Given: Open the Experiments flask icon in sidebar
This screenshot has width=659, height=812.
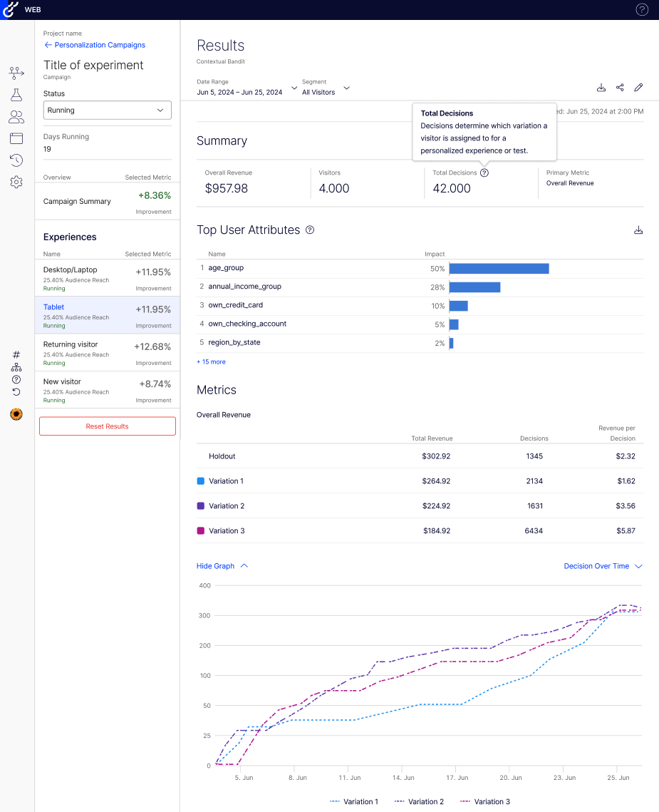Looking at the screenshot, I should tap(16, 94).
